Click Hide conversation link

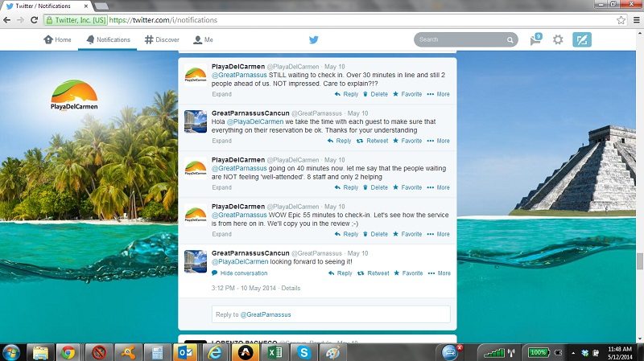(239, 273)
